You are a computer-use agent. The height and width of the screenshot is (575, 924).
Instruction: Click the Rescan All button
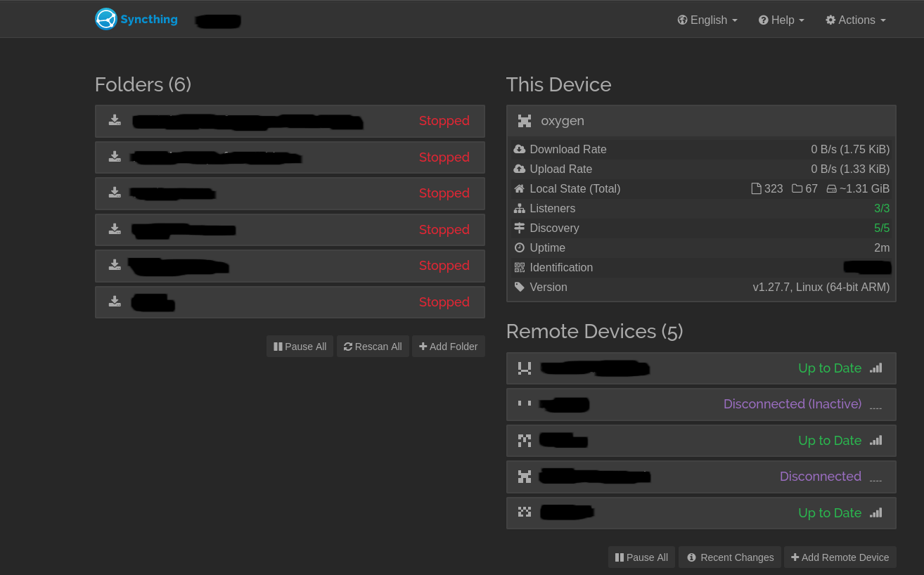[373, 347]
